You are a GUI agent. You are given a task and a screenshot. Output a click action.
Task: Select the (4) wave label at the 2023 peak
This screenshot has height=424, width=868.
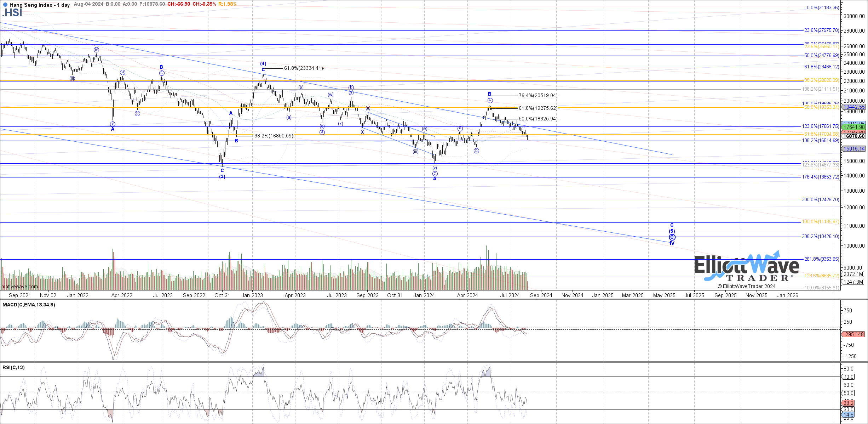(x=263, y=64)
